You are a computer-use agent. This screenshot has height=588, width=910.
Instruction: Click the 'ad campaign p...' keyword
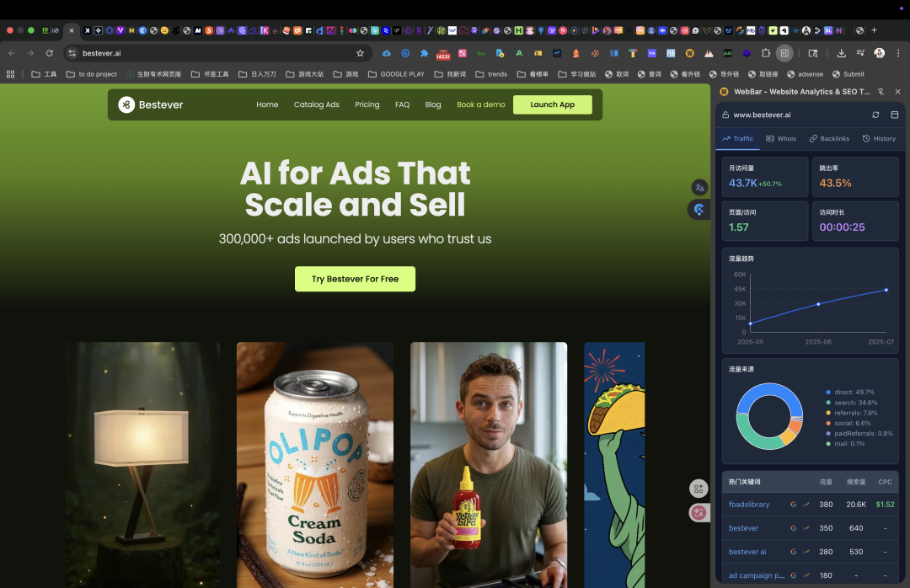point(756,575)
